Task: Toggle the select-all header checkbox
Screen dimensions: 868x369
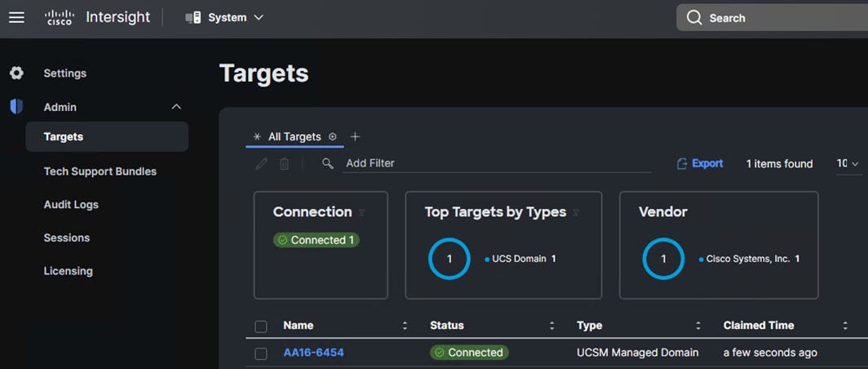Action: 261,326
